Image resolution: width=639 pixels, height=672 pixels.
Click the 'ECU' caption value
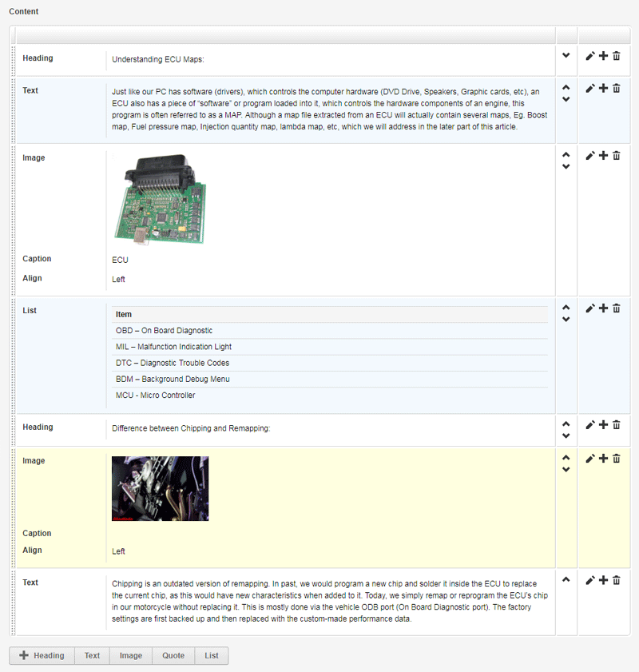[120, 260]
